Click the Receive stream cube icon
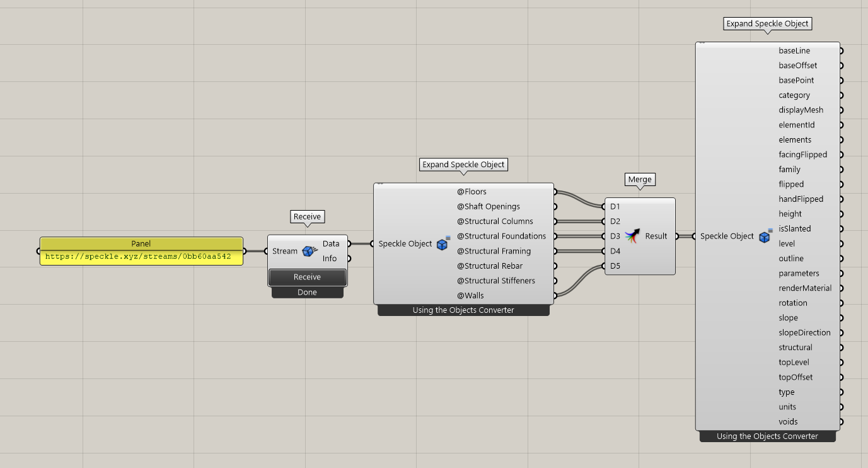 point(310,251)
